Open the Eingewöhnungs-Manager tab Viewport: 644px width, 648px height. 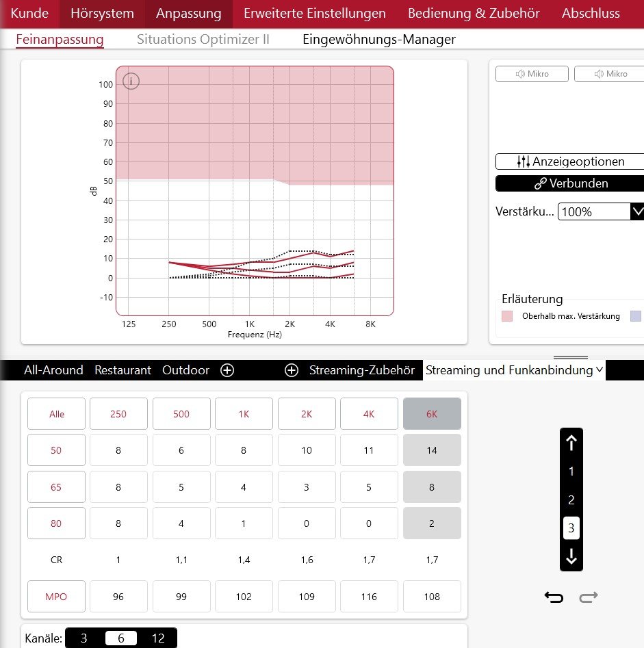[x=378, y=39]
